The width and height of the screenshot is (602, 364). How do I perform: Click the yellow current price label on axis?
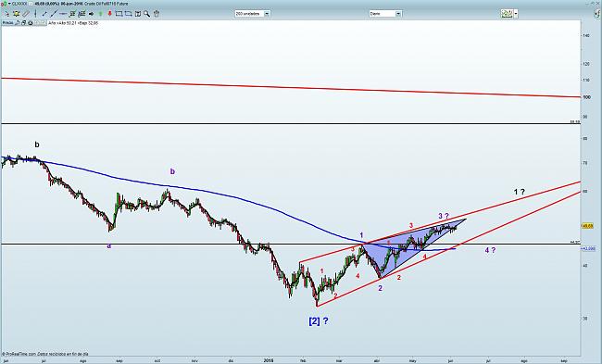[x=588, y=226]
